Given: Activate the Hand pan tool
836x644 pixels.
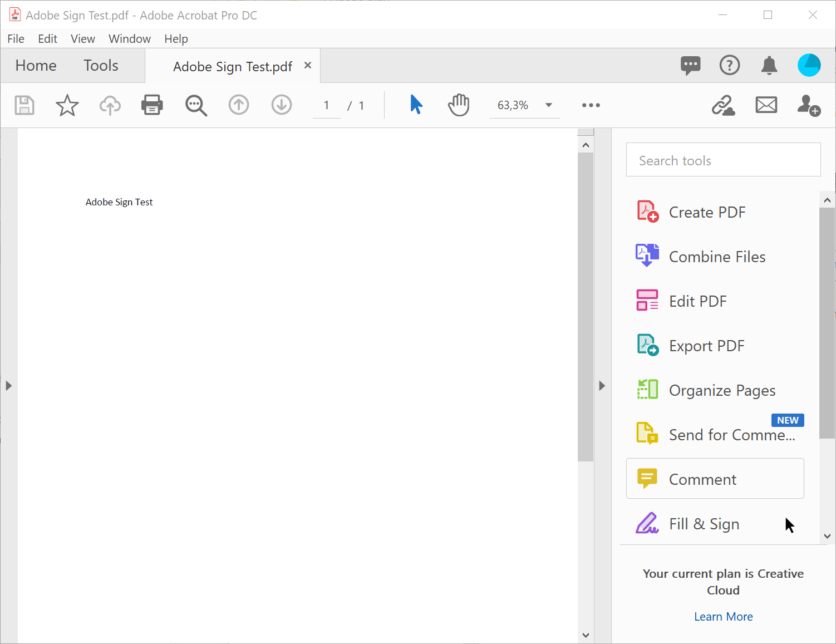Looking at the screenshot, I should tap(459, 105).
